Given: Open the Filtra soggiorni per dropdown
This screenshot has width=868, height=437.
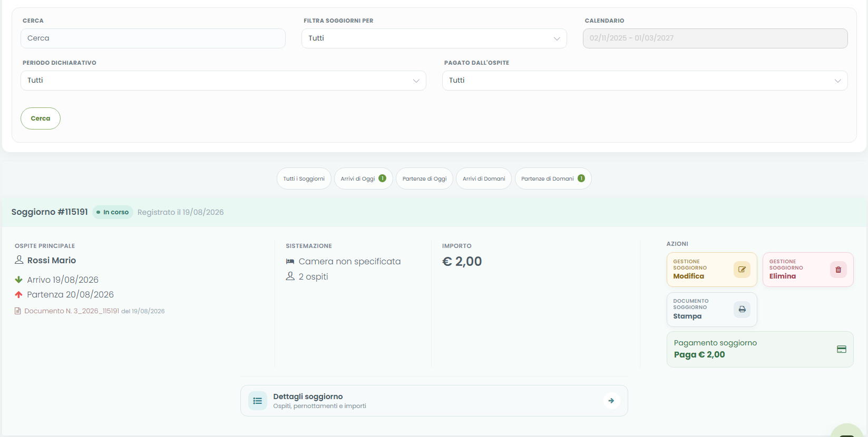Looking at the screenshot, I should 434,38.
